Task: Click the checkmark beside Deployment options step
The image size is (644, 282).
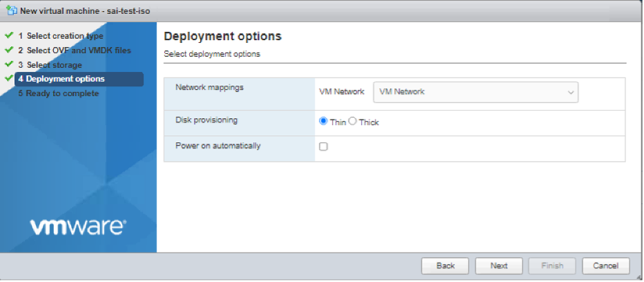Action: pos(9,77)
